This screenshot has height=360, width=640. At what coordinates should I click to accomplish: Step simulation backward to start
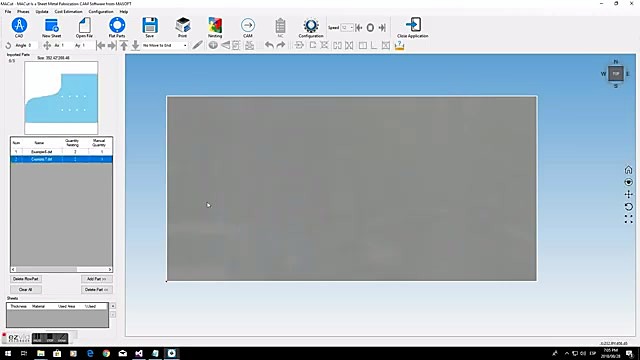coord(359,28)
